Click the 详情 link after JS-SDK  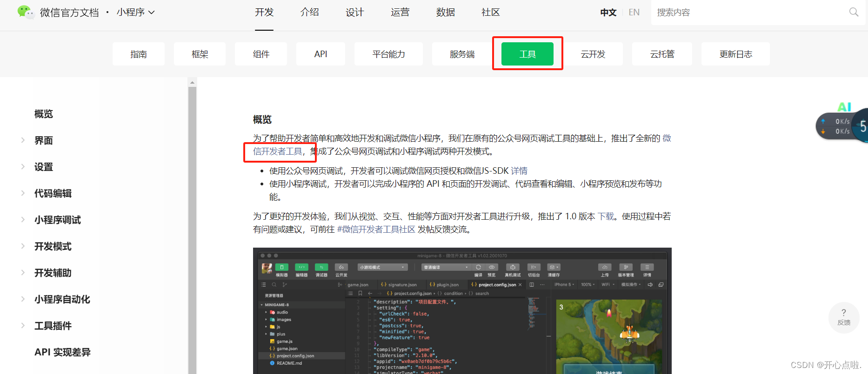click(x=519, y=171)
